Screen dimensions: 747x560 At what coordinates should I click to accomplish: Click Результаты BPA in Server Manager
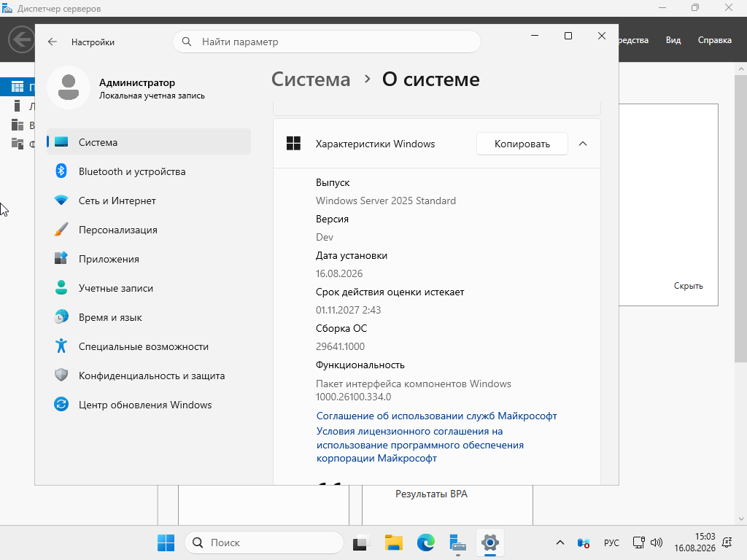431,494
